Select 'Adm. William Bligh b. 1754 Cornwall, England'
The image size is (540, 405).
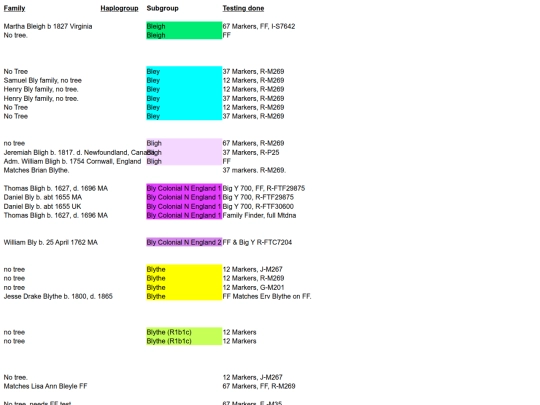pyautogui.click(x=72, y=162)
